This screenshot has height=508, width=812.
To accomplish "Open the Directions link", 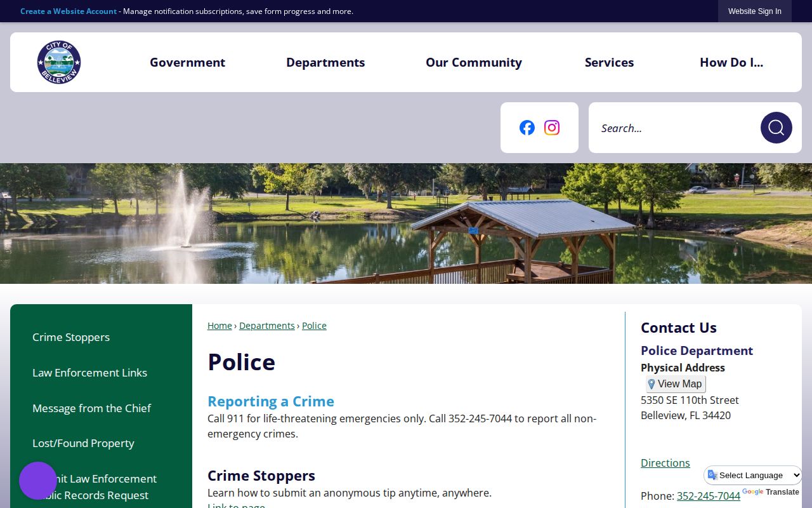I will coord(665,463).
